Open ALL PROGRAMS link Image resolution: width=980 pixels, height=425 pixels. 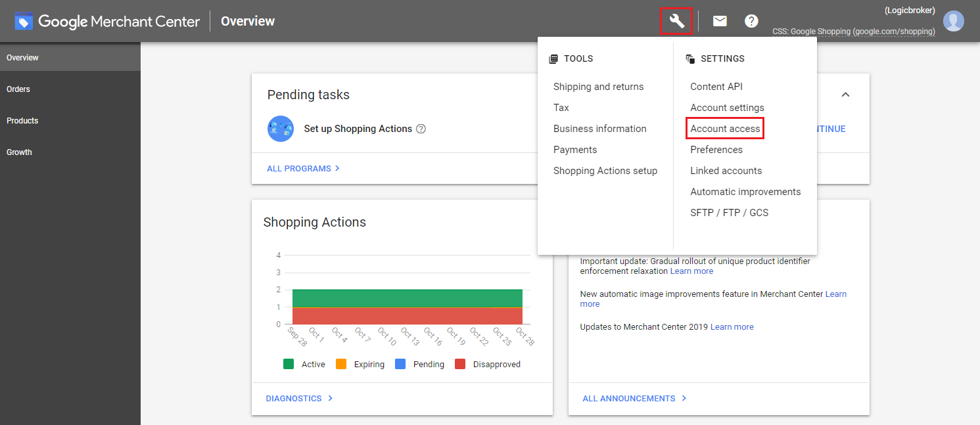[x=303, y=169]
